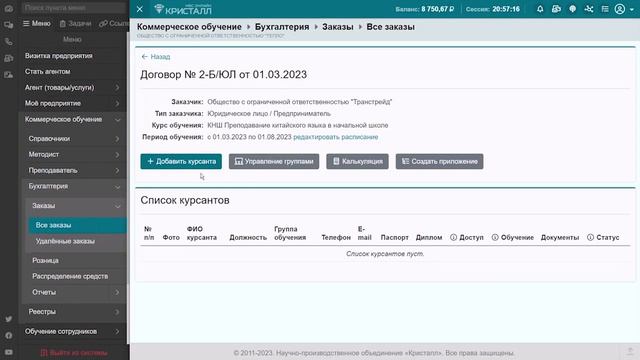The height and width of the screenshot is (360, 640).
Task: Go back via Назад link
Action: tap(156, 57)
